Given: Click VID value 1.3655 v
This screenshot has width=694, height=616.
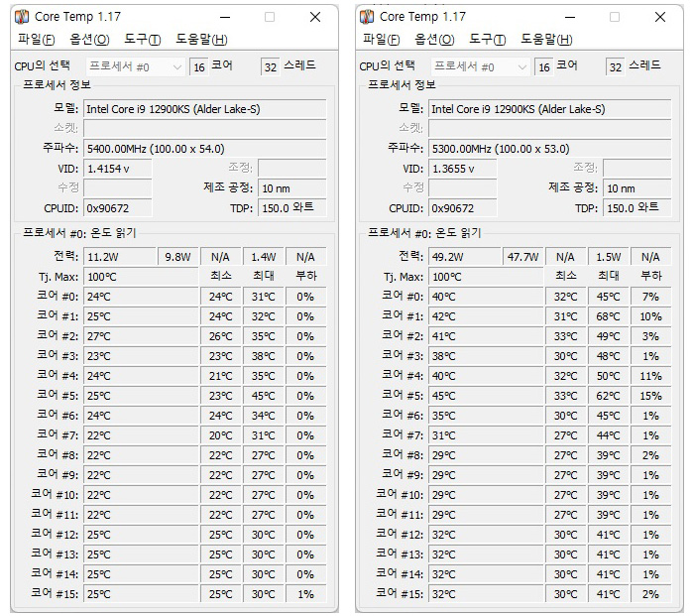Looking at the screenshot, I should tap(463, 169).
